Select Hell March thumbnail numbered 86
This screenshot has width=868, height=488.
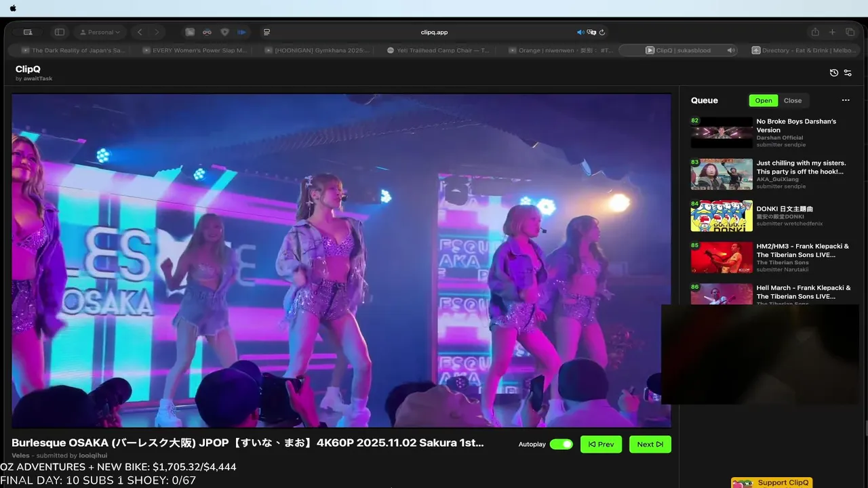[722, 294]
